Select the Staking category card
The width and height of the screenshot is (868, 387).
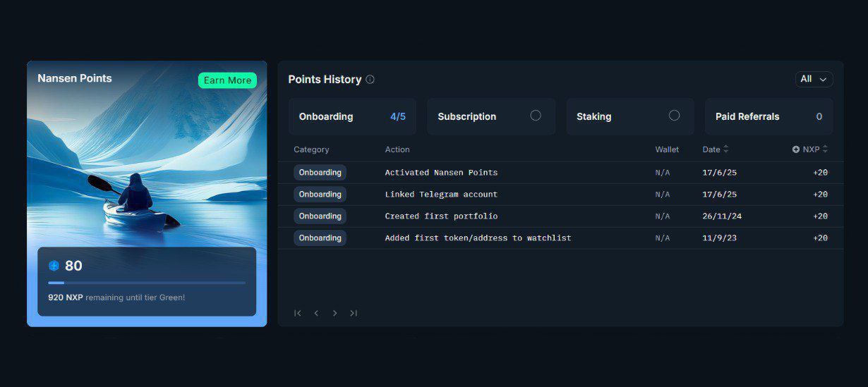[x=629, y=116]
